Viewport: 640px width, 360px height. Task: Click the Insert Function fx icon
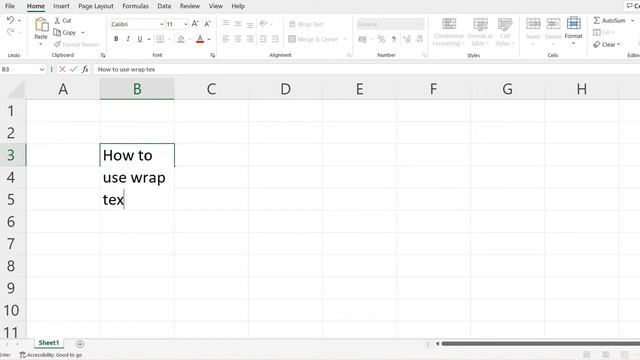coord(85,69)
